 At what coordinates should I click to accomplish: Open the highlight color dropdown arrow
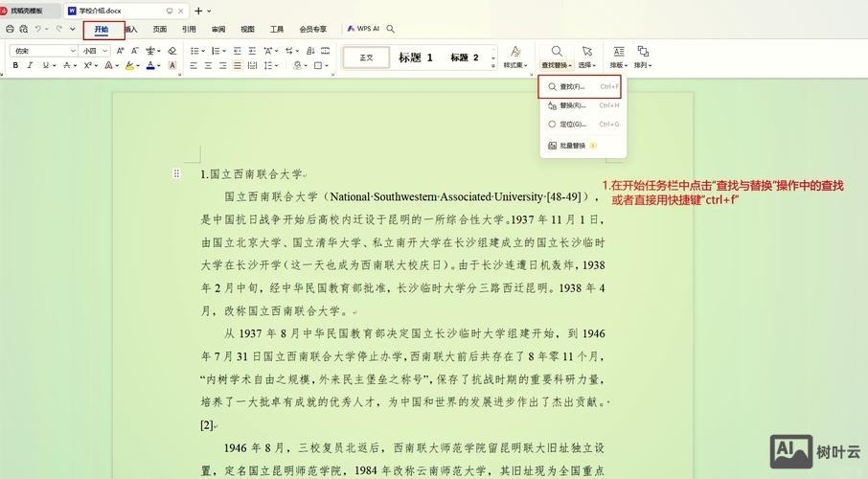coord(138,66)
